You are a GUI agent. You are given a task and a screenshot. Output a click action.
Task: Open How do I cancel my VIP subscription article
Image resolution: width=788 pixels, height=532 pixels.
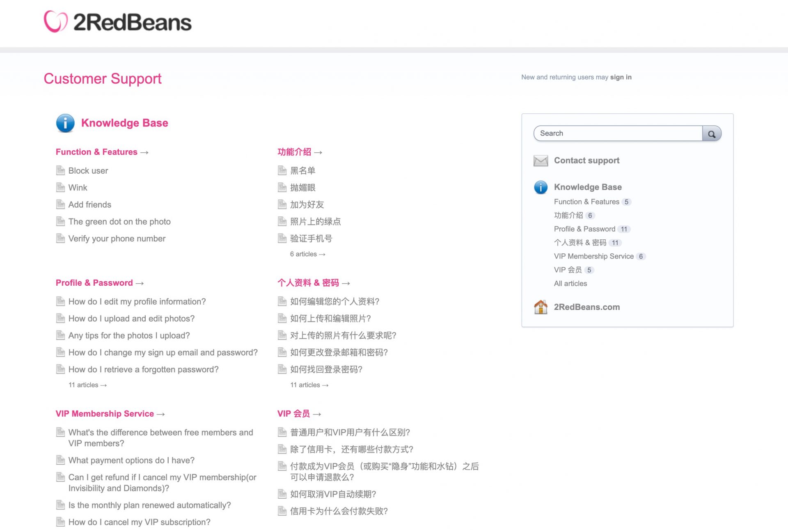coord(139,522)
